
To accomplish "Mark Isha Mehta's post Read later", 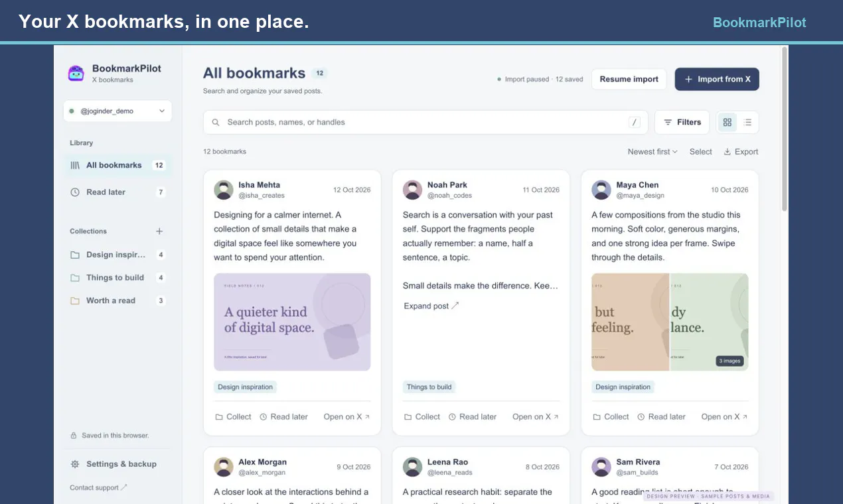I will pyautogui.click(x=283, y=417).
